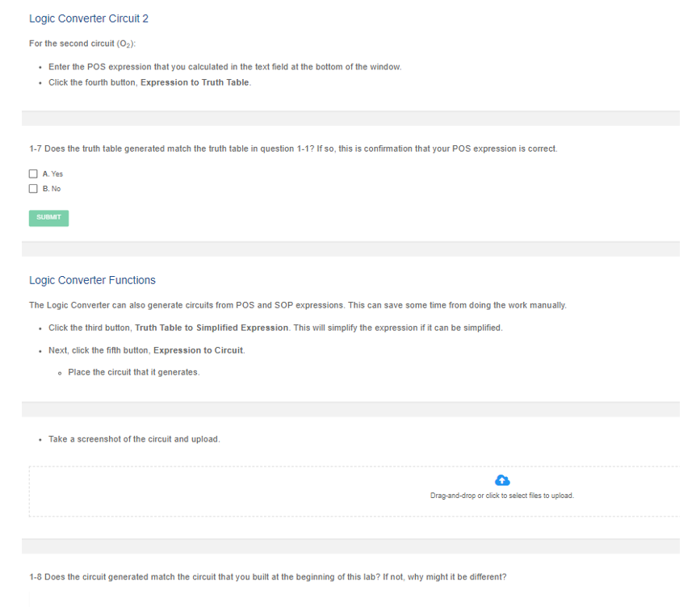Check the "B. No" checkbox
The height and width of the screenshot is (607, 700).
pyautogui.click(x=33, y=188)
